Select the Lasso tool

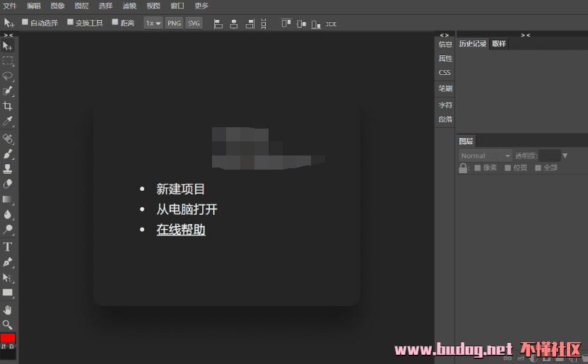click(8, 76)
